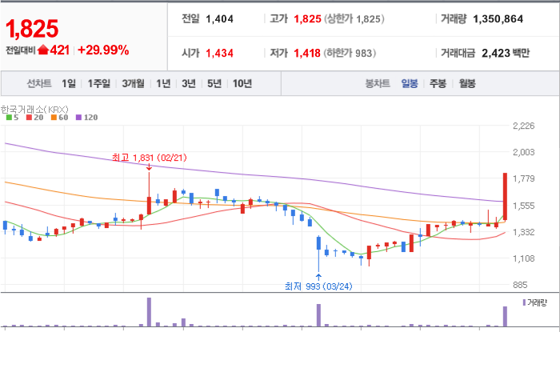
Task: Click the 02/21 volume spike bar
Action: [x=149, y=312]
